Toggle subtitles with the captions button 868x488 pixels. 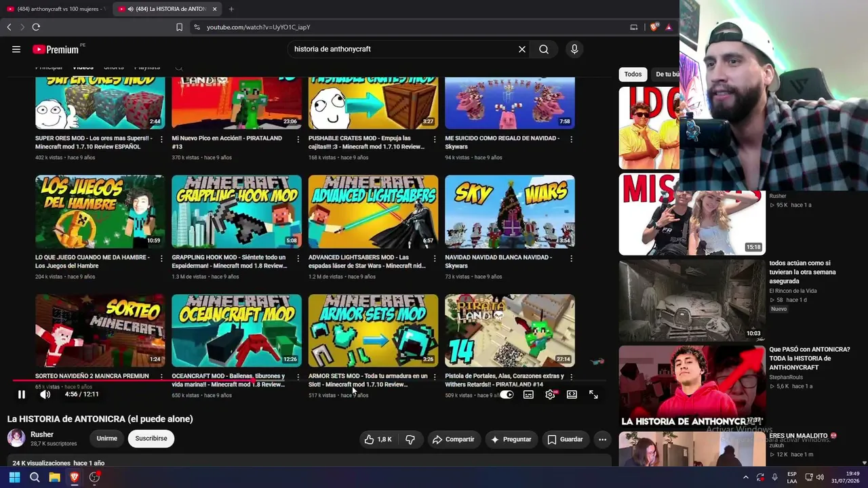click(528, 394)
